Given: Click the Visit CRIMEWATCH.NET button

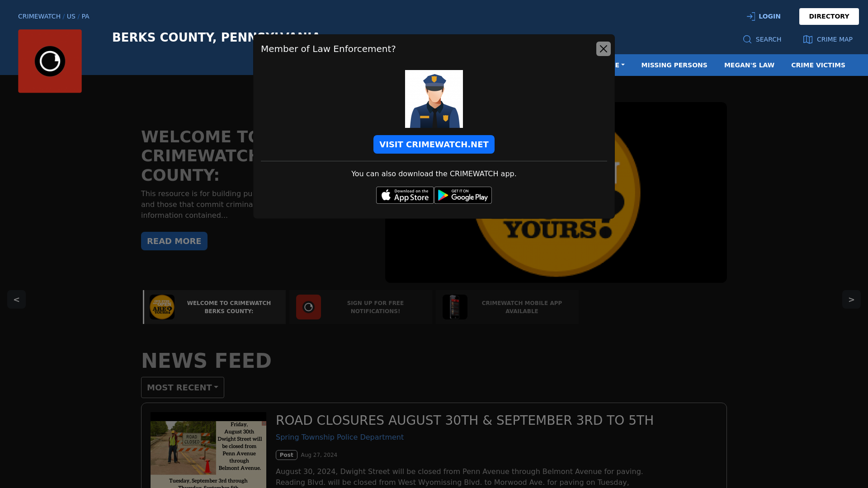Looking at the screenshot, I should 434,145.
